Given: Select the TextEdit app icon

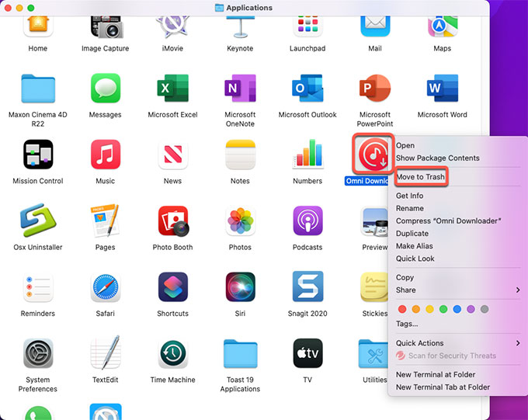Looking at the screenshot, I should pyautogui.click(x=106, y=352).
